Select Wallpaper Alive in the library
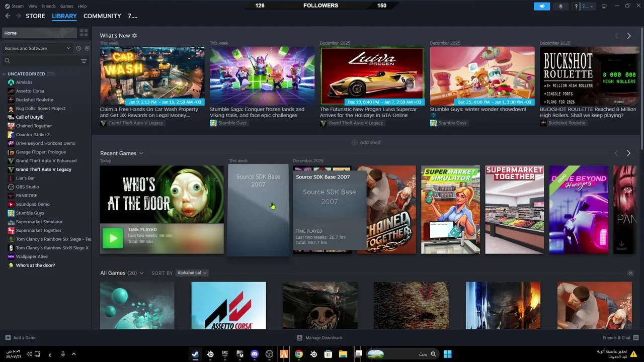Screen dimensions: 644x362 (x=32, y=256)
